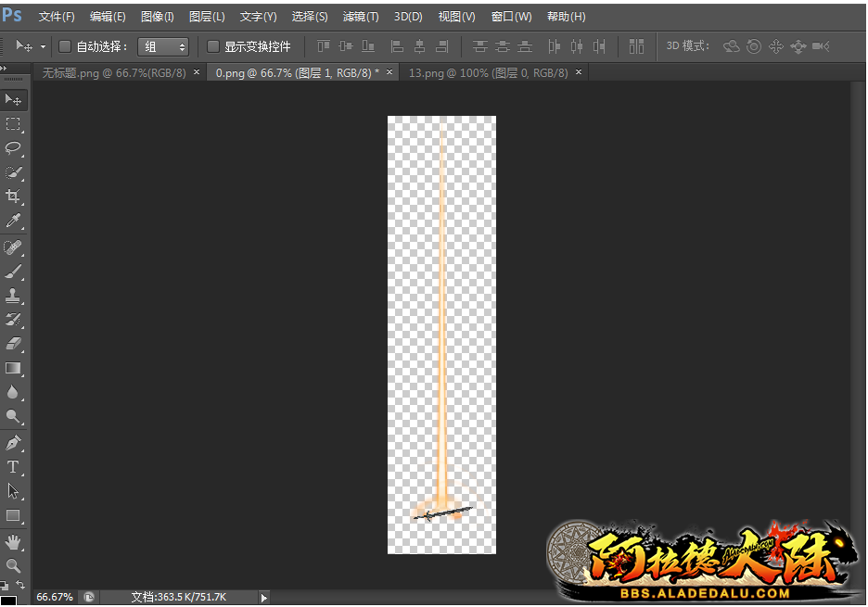Image resolution: width=868 pixels, height=607 pixels.
Task: Click the 66.67% zoom level field
Action: pos(55,598)
